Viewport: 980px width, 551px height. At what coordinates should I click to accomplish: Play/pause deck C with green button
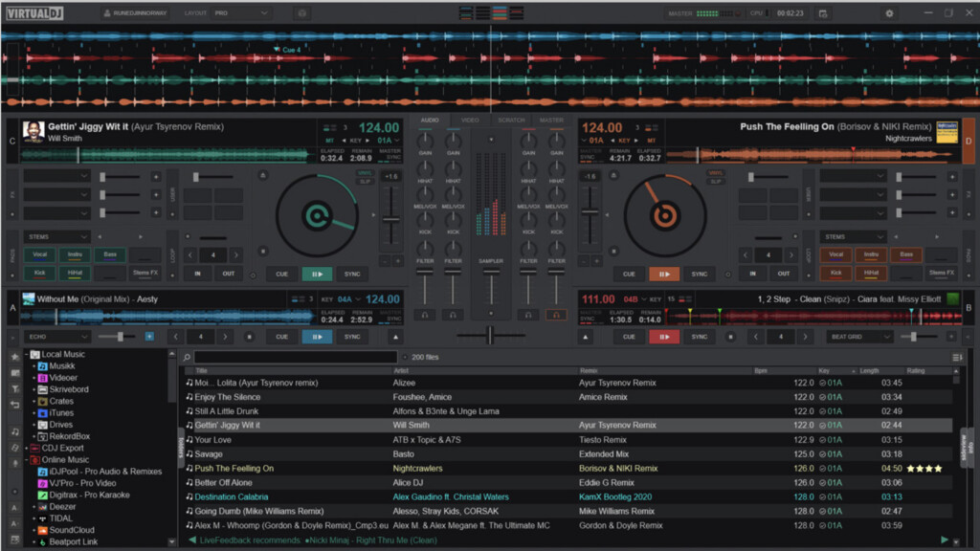click(317, 274)
